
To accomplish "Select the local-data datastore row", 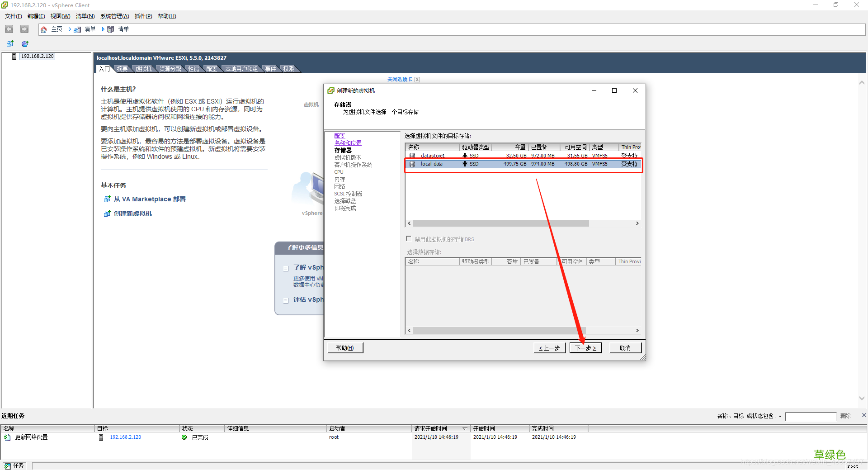I will pos(523,164).
